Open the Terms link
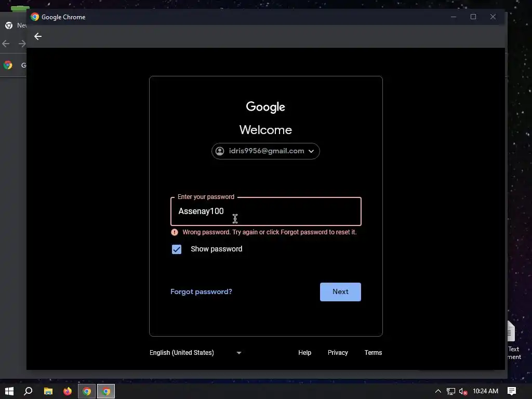Screen dimensions: 532x399 [x=373, y=353]
